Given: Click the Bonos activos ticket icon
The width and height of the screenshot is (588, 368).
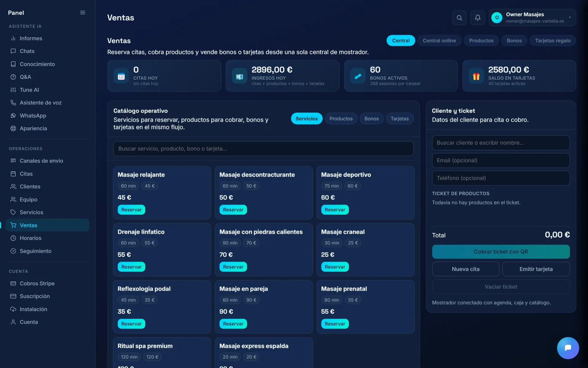Looking at the screenshot, I should (358, 76).
